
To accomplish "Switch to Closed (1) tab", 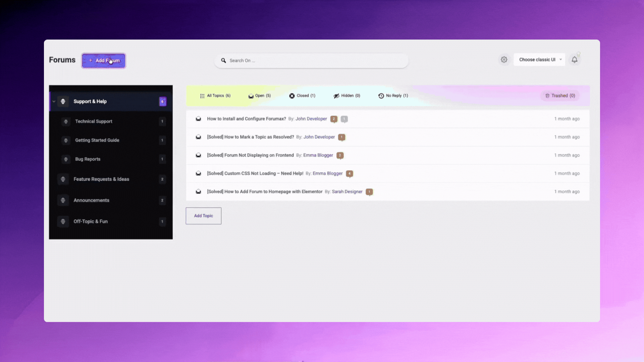I will click(x=302, y=96).
